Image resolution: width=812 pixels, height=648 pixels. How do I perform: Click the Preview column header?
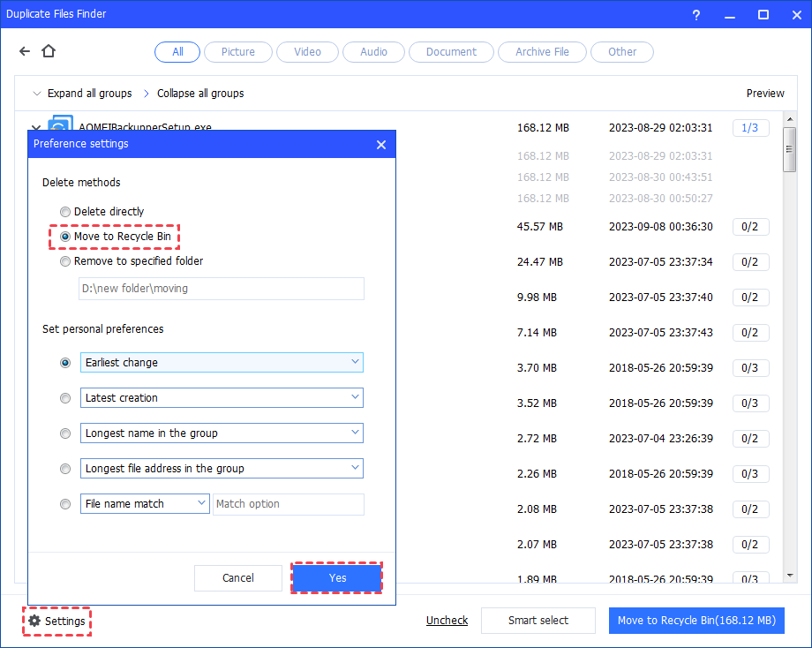point(765,94)
